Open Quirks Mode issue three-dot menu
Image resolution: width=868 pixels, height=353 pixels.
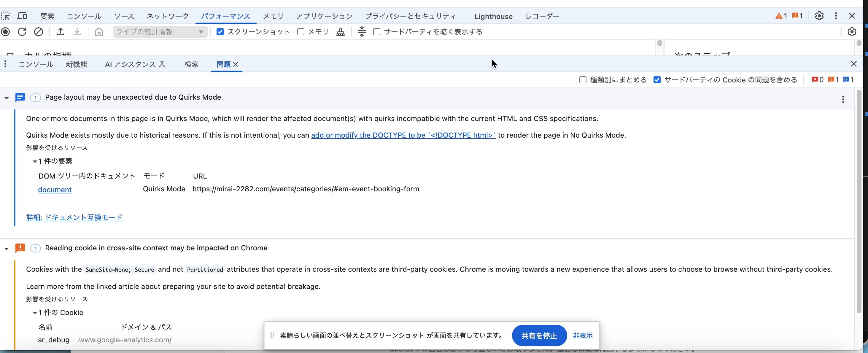[x=843, y=99]
